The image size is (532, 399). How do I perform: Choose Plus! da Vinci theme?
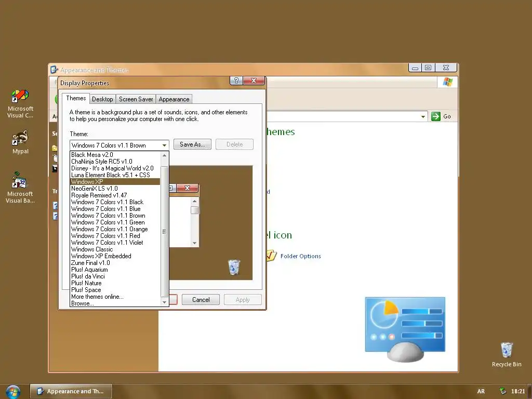click(115, 276)
